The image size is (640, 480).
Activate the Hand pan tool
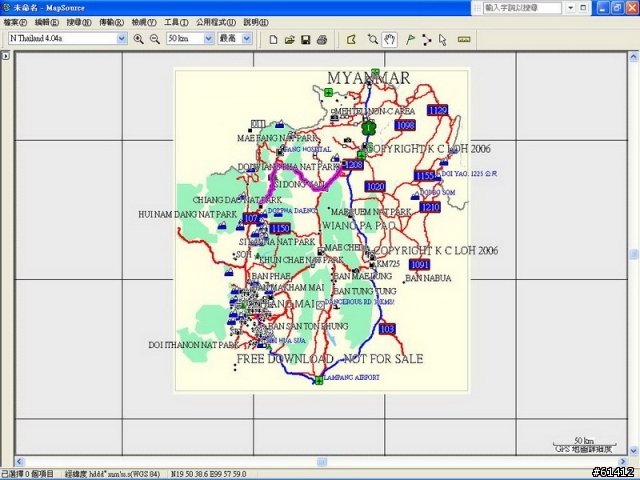tap(390, 40)
